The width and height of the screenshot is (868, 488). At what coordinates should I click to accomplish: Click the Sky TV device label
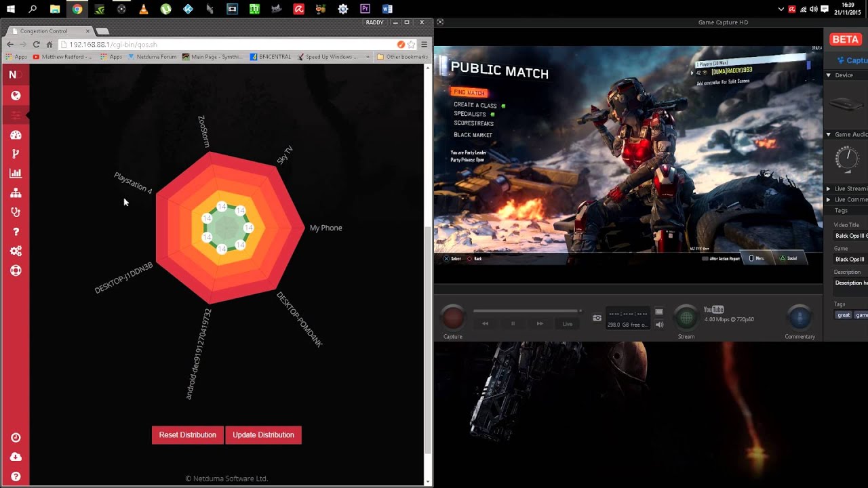coord(285,155)
